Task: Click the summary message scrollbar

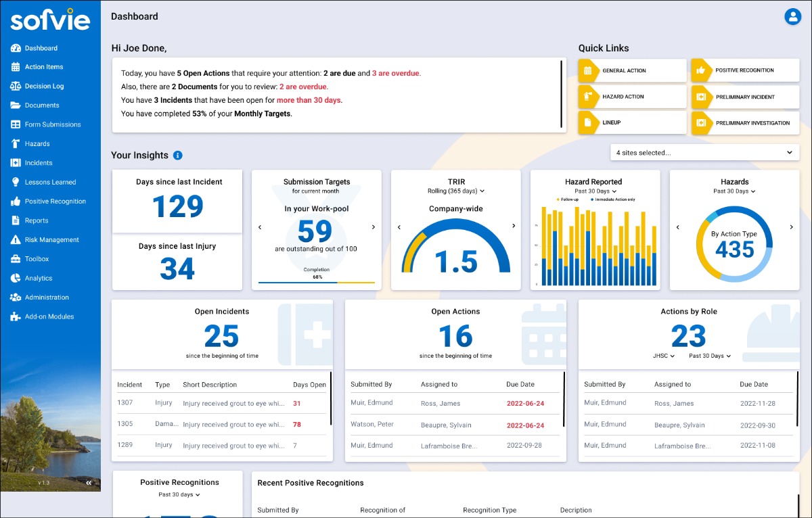Action: click(561, 94)
